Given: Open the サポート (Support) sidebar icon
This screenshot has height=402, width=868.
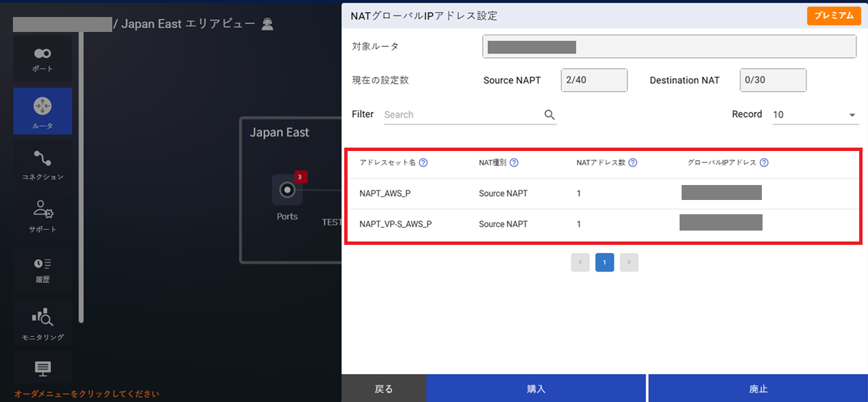Looking at the screenshot, I should (x=42, y=216).
